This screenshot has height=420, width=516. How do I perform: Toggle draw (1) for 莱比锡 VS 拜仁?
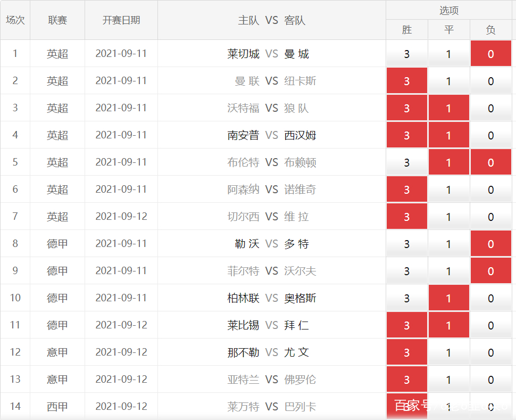click(x=448, y=325)
